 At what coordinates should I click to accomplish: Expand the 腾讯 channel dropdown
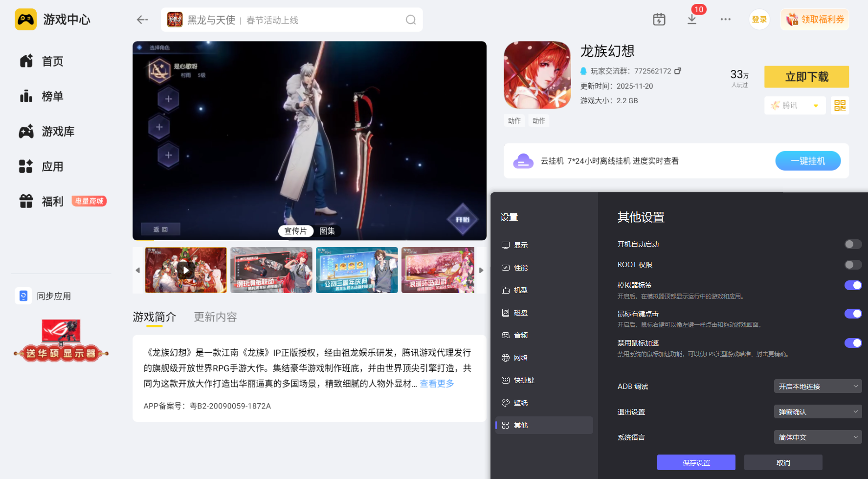point(795,105)
